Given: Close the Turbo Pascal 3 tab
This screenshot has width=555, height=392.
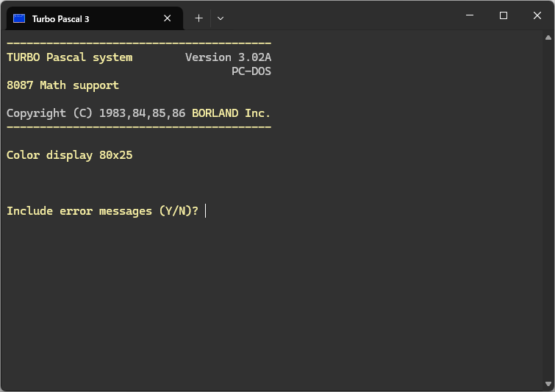Looking at the screenshot, I should pyautogui.click(x=168, y=18).
